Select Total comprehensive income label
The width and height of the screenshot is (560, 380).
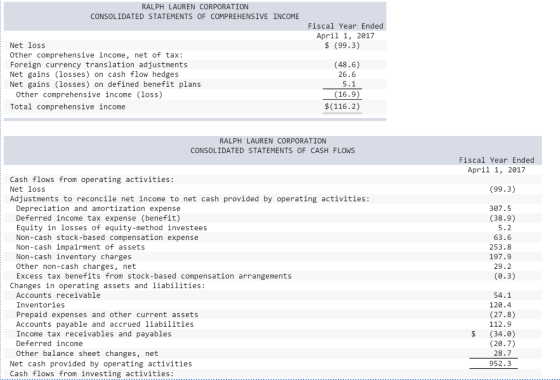[x=68, y=107]
